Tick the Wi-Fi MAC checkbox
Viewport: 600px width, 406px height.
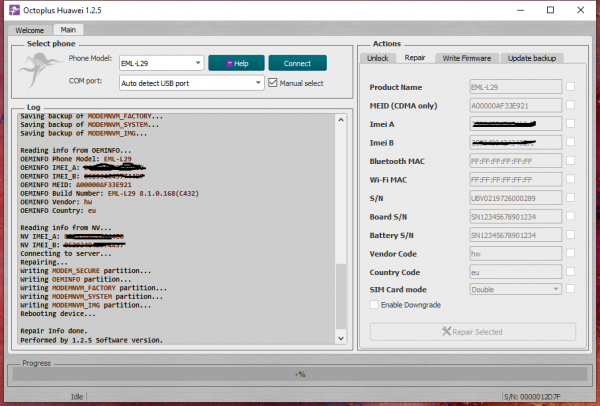pyautogui.click(x=570, y=179)
